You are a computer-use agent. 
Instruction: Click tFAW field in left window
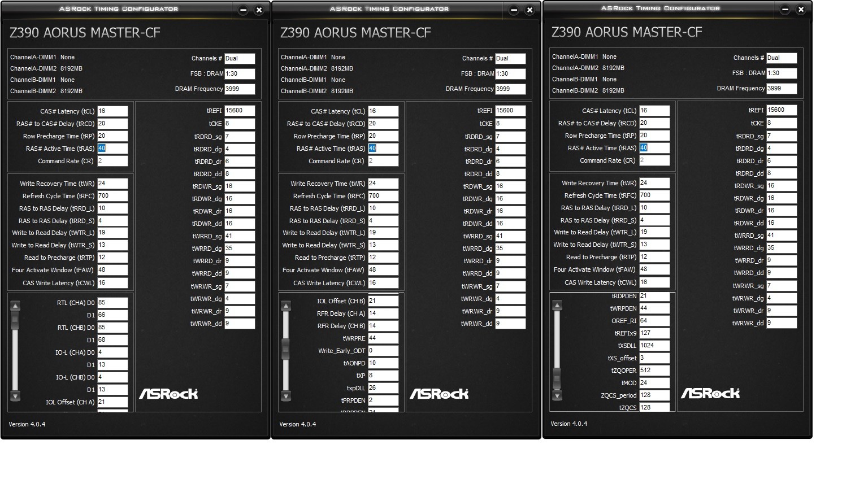112,270
